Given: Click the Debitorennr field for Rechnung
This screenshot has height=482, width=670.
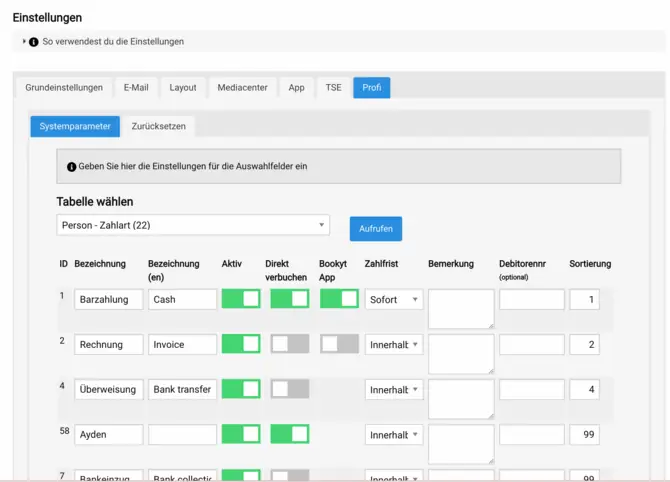Looking at the screenshot, I should (x=532, y=344).
